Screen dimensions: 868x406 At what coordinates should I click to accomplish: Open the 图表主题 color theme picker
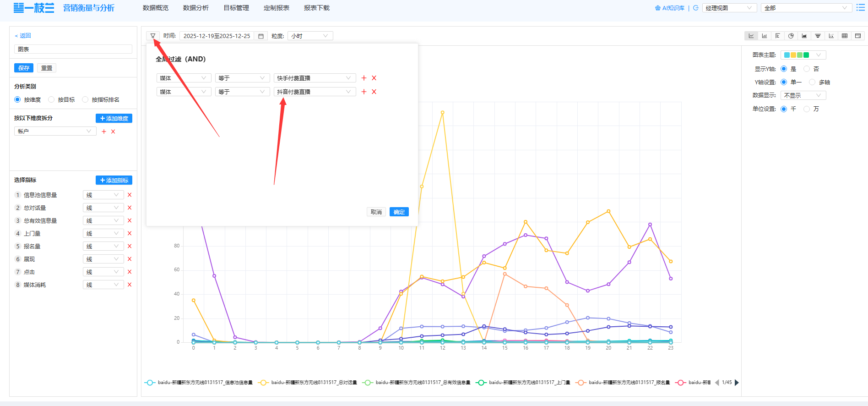click(x=803, y=55)
